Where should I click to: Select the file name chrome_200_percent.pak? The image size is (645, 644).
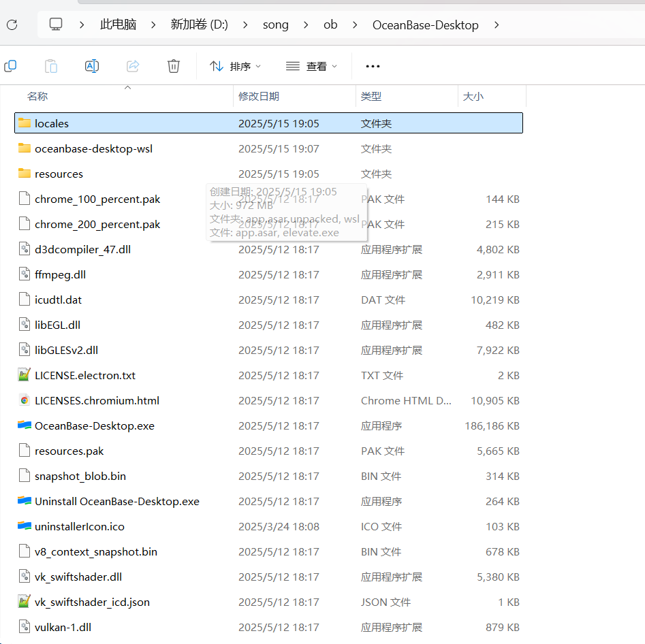[97, 225]
